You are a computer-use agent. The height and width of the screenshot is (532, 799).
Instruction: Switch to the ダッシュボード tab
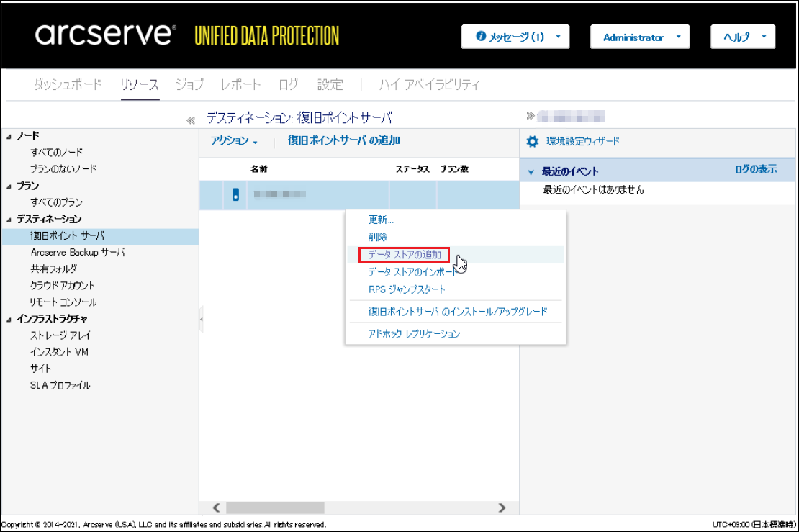(x=68, y=84)
